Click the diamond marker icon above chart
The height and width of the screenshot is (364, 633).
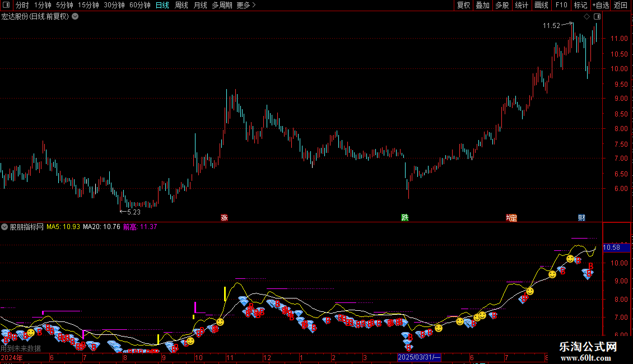pos(587,17)
